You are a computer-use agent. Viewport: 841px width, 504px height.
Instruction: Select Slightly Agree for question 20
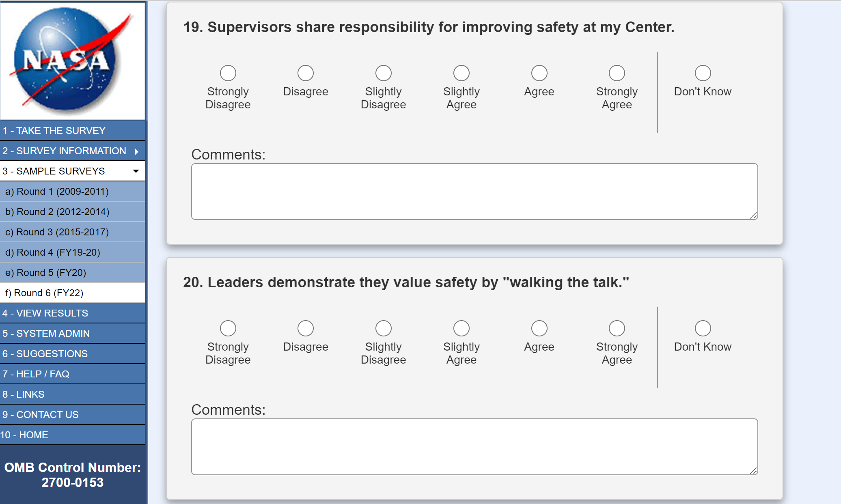point(461,328)
